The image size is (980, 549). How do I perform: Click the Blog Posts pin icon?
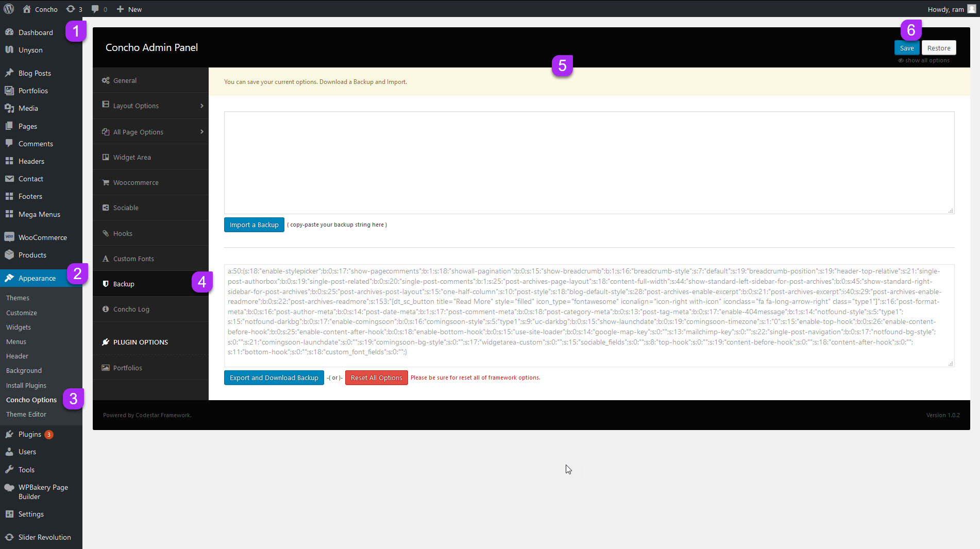9,73
